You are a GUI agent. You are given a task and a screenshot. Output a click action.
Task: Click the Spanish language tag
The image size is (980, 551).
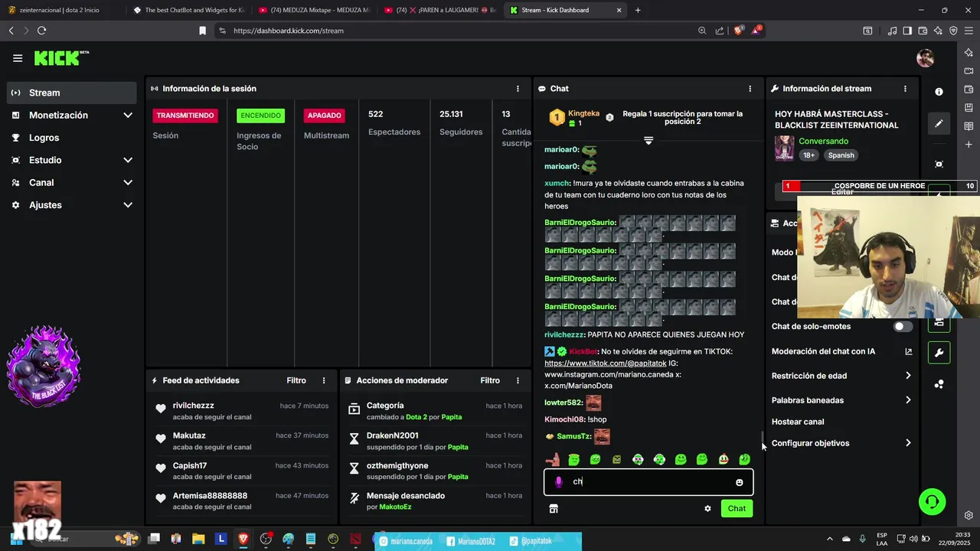tap(841, 155)
